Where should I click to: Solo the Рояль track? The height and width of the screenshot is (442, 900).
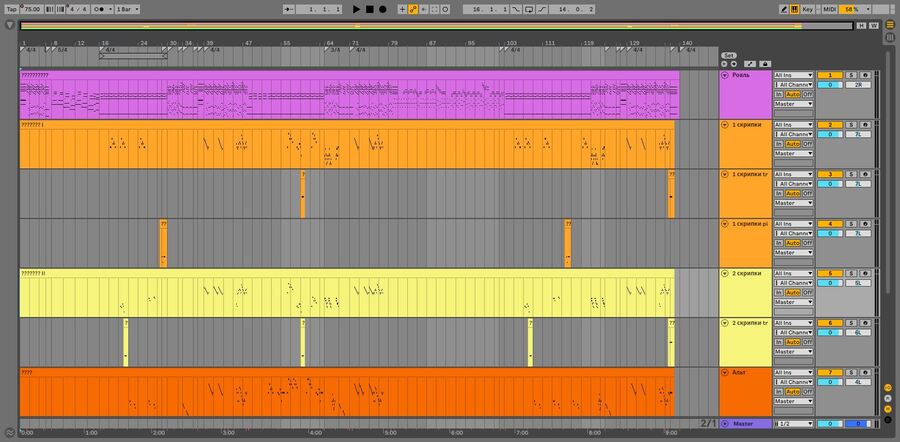(851, 75)
